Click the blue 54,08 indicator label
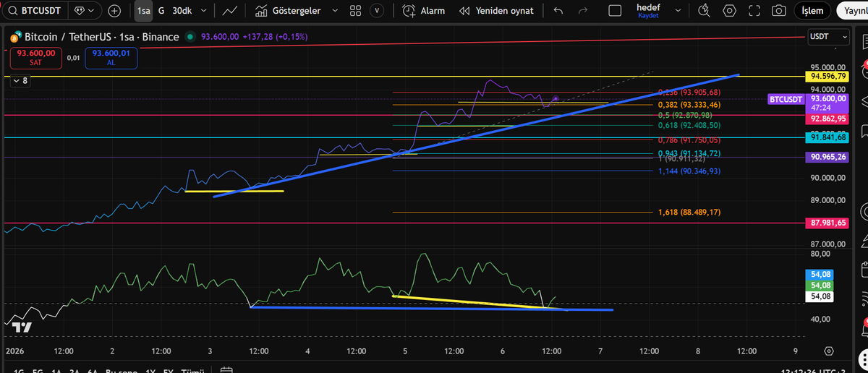868x373 pixels. [x=820, y=275]
